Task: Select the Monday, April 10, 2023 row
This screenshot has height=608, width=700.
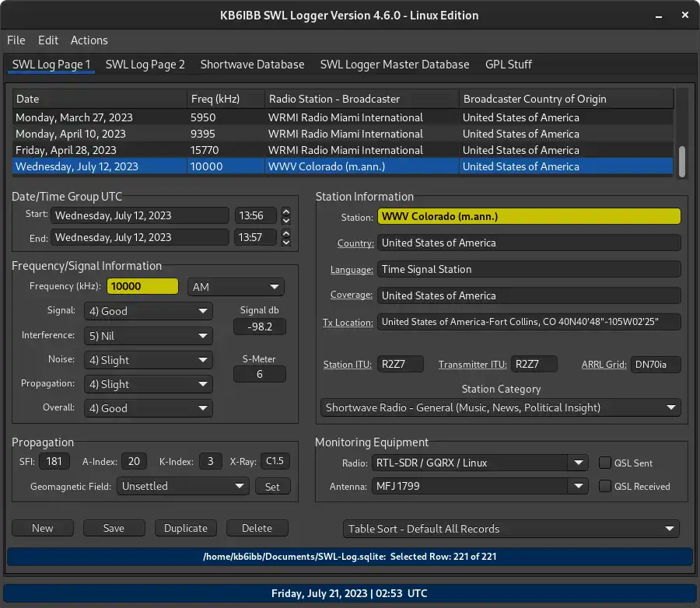Action: (x=343, y=134)
